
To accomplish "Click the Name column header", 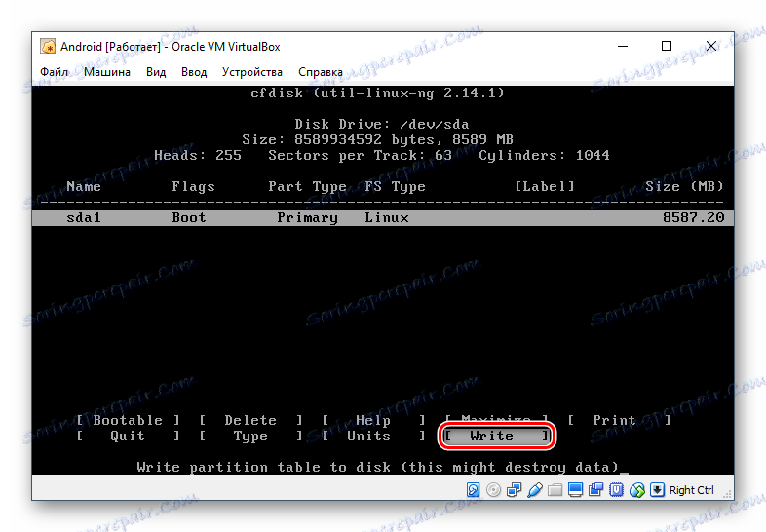I will tap(84, 187).
